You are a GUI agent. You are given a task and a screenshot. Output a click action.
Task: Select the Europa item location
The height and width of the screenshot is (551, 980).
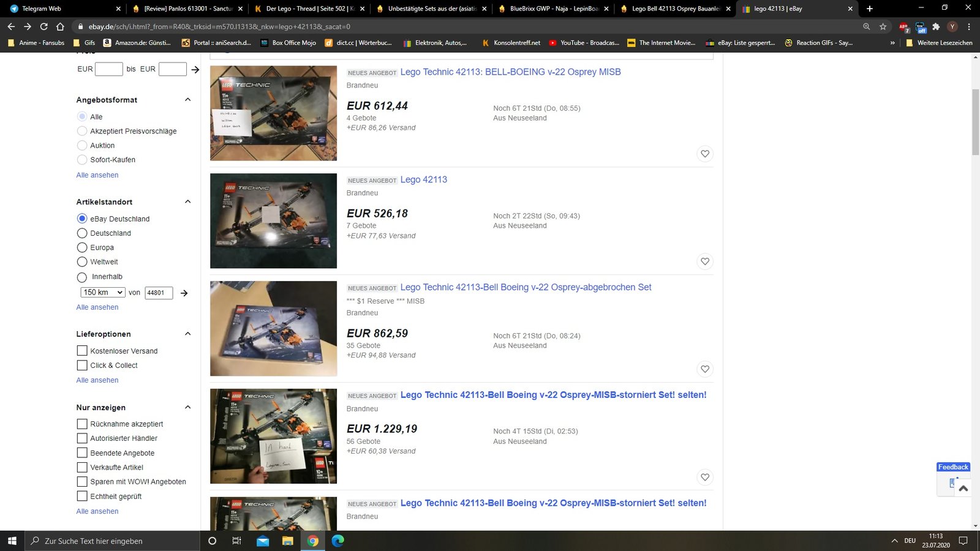pos(82,247)
